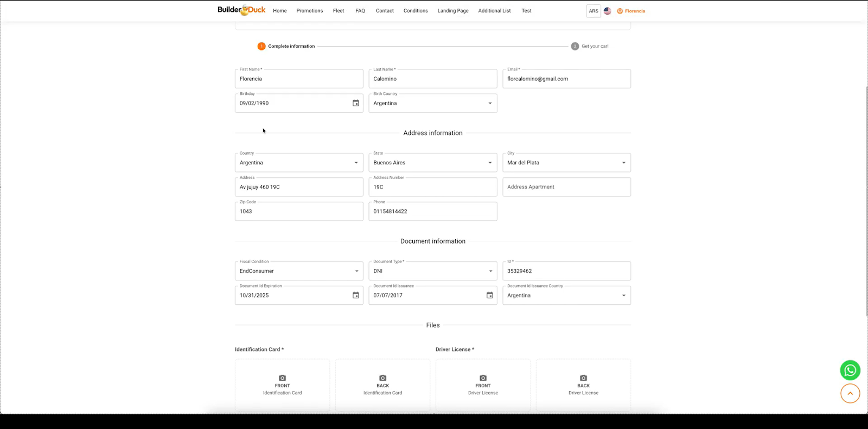Open the Promotions menu item
868x429 pixels.
(310, 11)
